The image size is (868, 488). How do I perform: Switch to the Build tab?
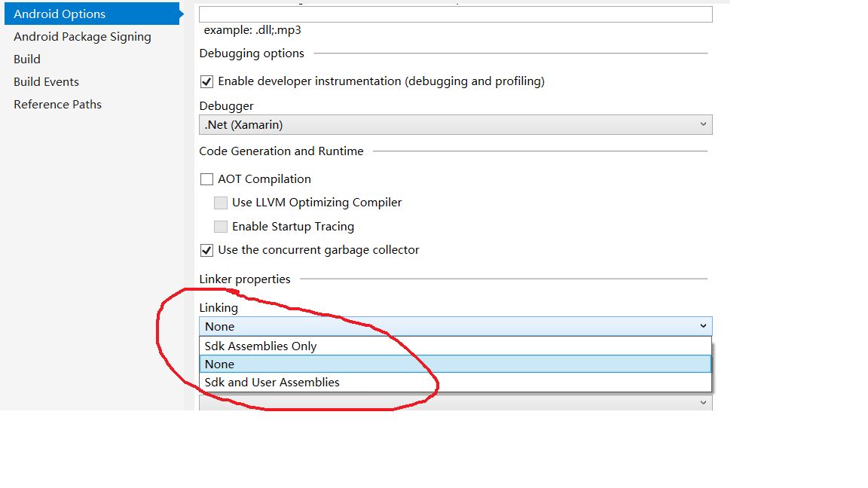click(x=27, y=59)
